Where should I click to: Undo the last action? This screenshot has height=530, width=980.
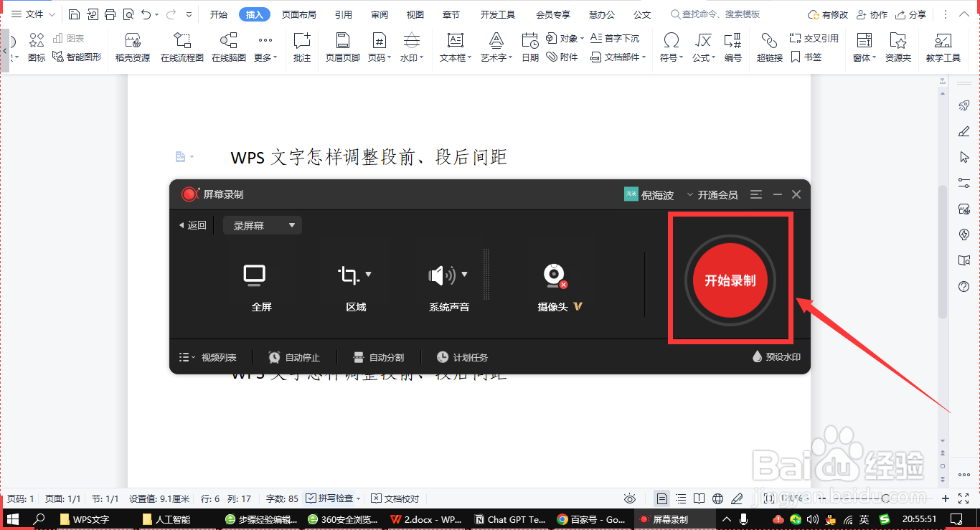point(146,14)
